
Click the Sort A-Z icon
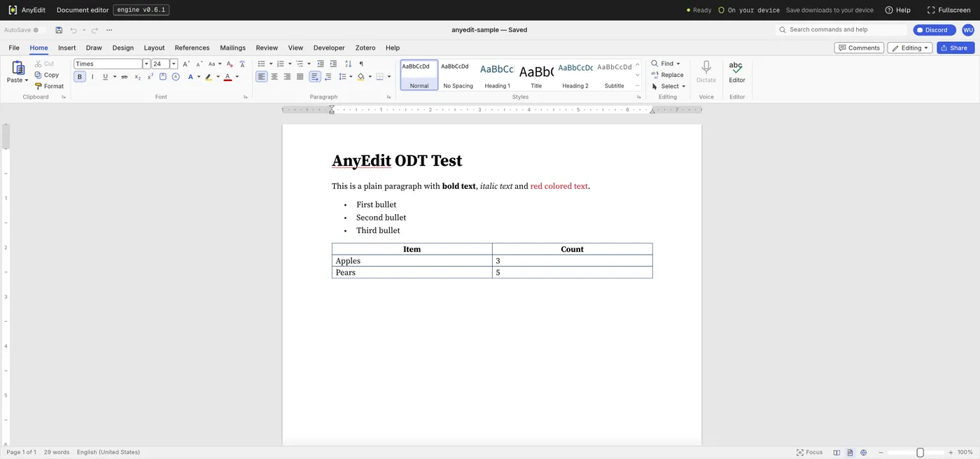click(349, 64)
